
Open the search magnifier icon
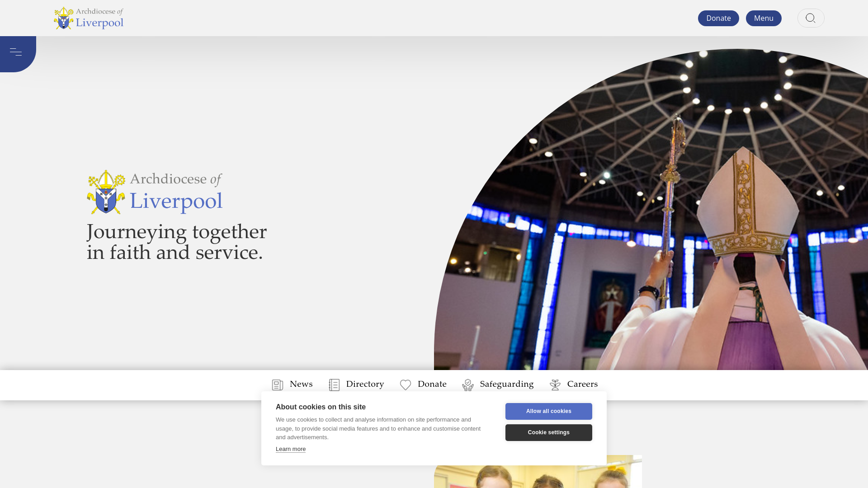(811, 18)
